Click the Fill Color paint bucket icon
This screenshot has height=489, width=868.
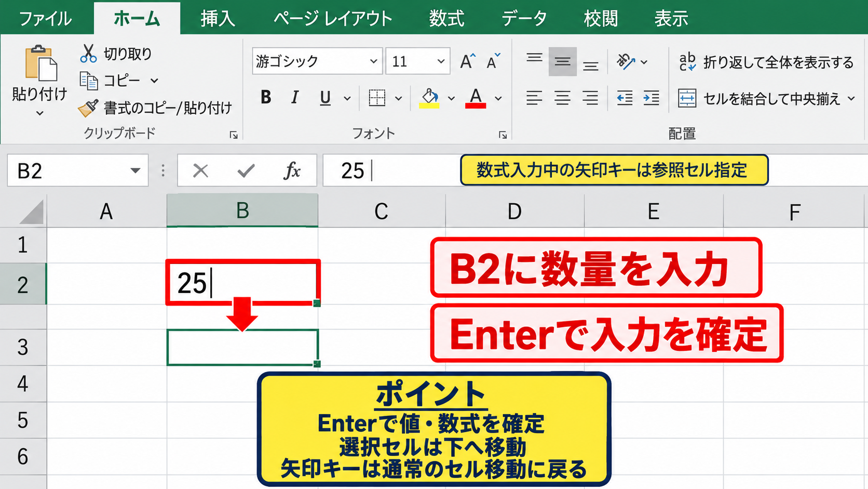[x=429, y=98]
